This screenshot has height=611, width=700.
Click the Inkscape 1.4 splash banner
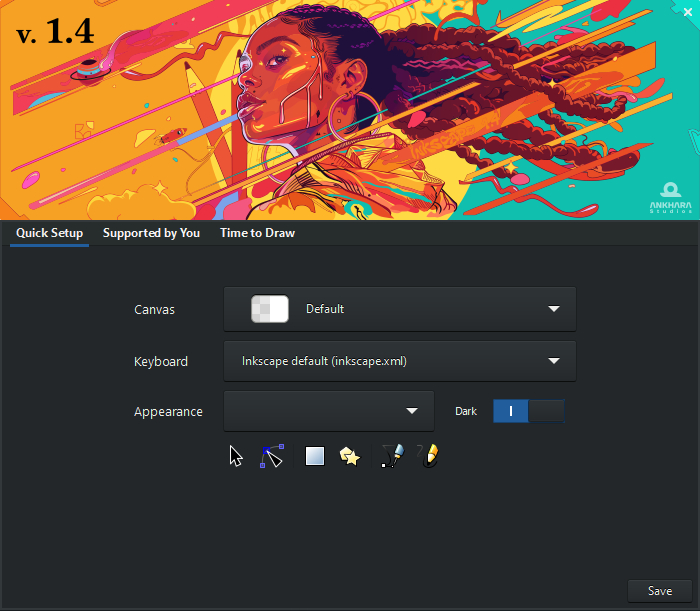coord(350,110)
